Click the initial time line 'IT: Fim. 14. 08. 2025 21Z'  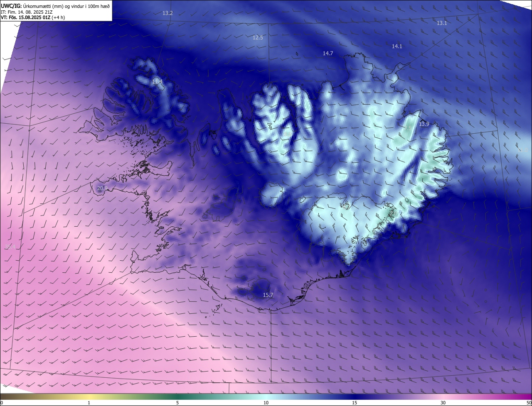26,12
